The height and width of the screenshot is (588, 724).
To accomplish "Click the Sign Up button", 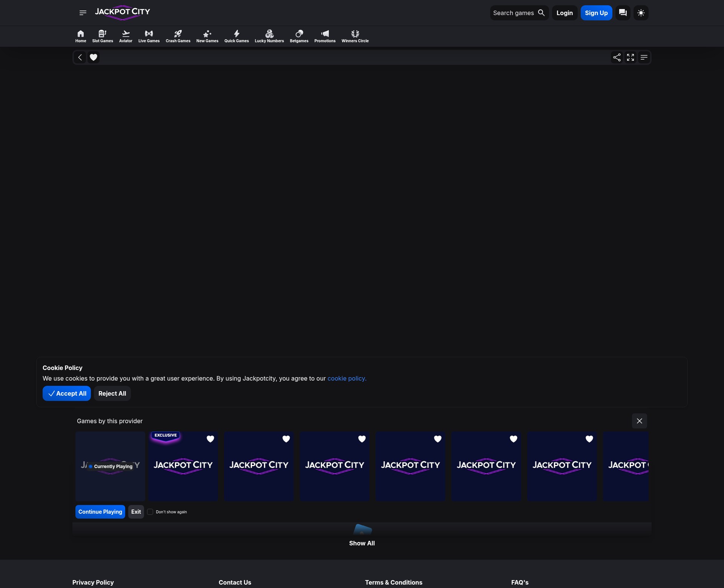I will tap(596, 13).
